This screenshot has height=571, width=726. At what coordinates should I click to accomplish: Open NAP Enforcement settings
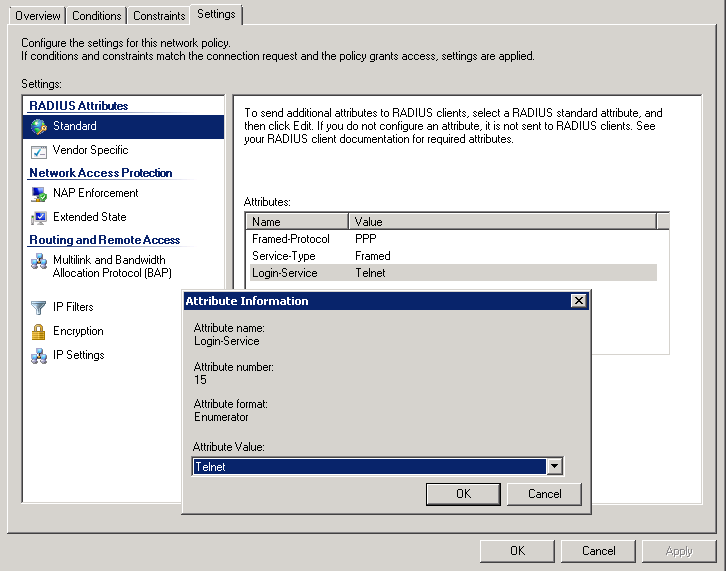95,193
